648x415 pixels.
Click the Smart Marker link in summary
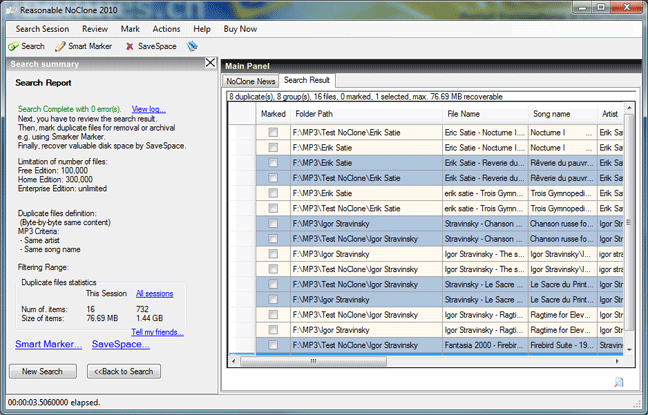48,344
